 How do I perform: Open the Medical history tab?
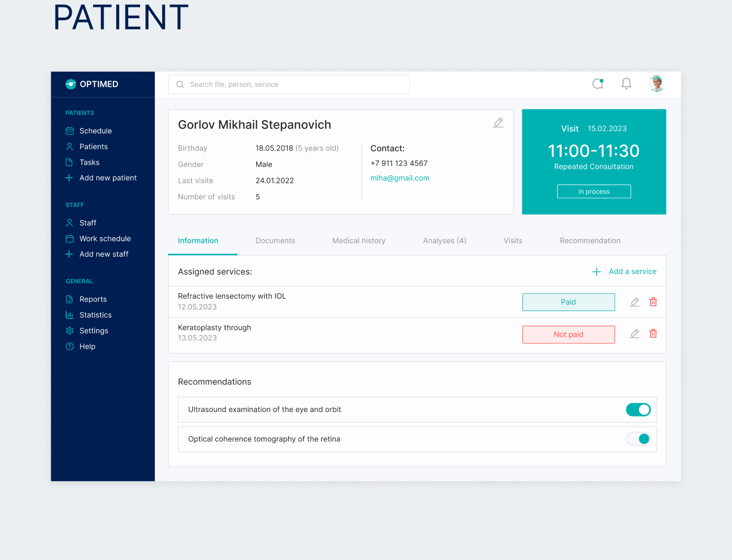[359, 241]
